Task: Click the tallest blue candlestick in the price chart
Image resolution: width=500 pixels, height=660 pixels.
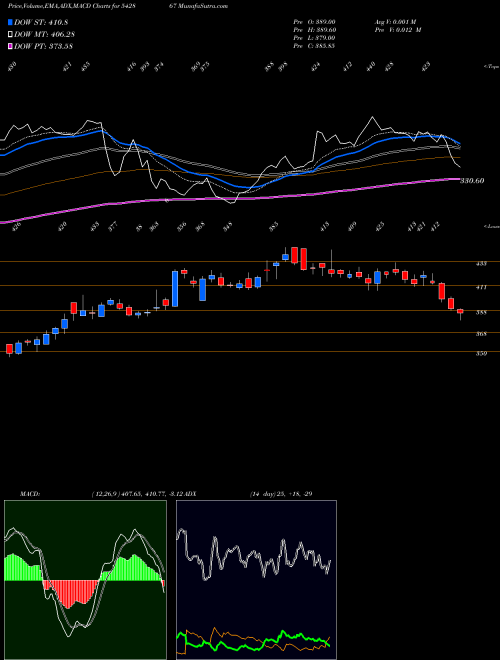Action: [x=175, y=289]
